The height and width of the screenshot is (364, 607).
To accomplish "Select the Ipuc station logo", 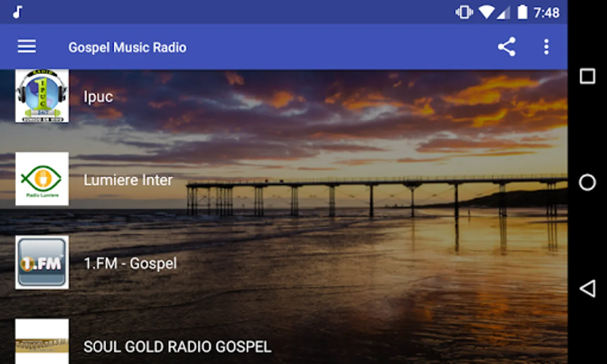I will 42,96.
